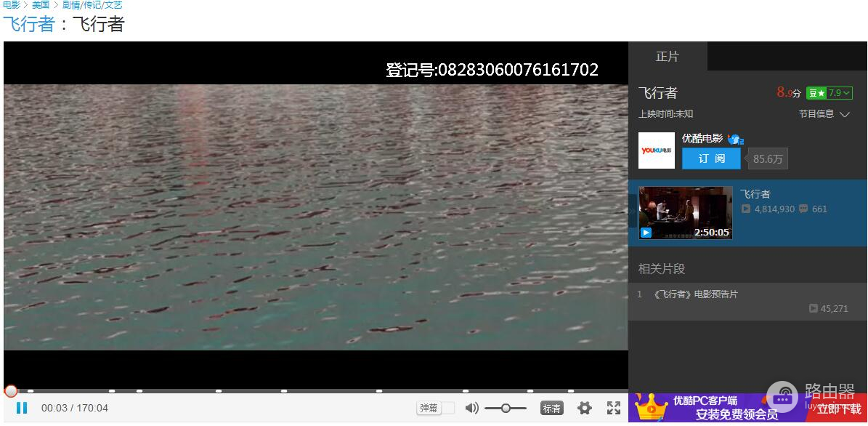This screenshot has width=868, height=426.
Task: Open the Douban 7.9 rating dropdown
Action: (x=829, y=92)
